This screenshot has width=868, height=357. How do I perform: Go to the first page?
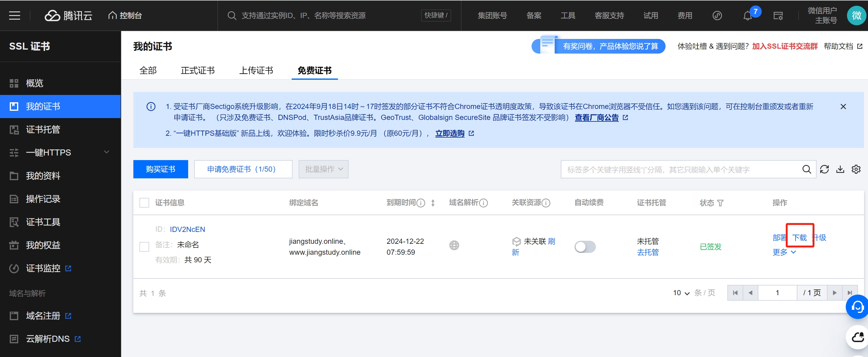coord(735,293)
